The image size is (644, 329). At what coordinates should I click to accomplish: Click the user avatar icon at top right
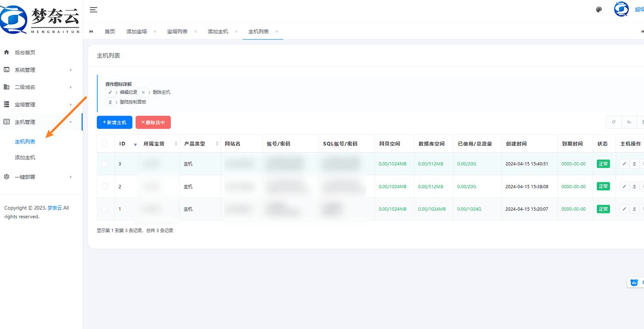(621, 9)
